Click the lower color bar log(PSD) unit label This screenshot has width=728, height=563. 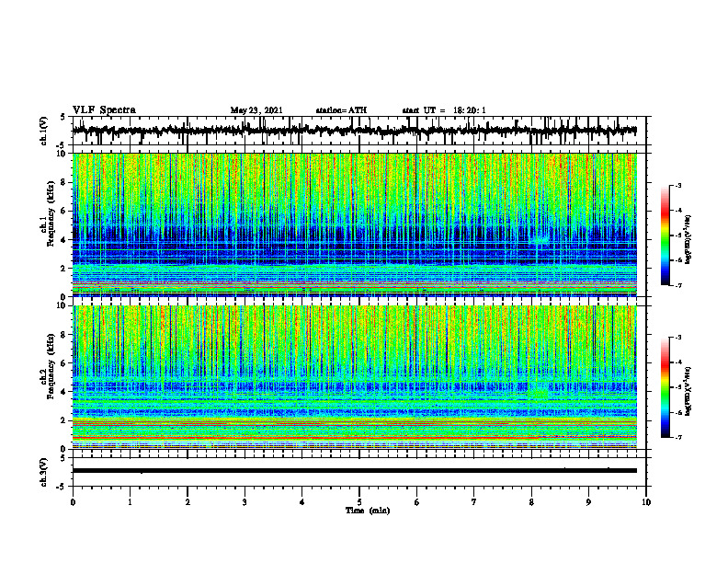(688, 391)
